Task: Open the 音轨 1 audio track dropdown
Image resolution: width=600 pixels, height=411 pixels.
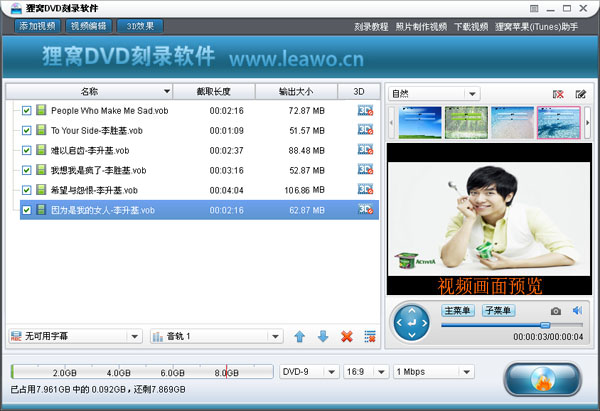Action: (217, 336)
